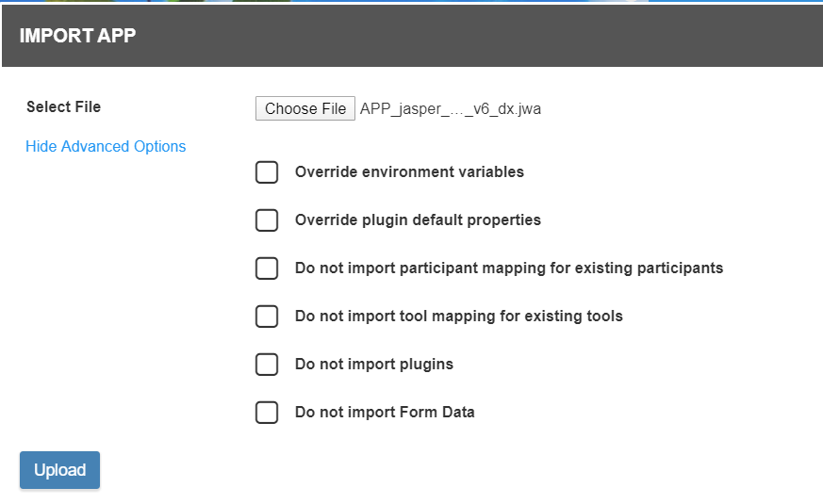823x504 pixels.
Task: Tick the Override plugin default properties checkbox
Action: tap(267, 220)
